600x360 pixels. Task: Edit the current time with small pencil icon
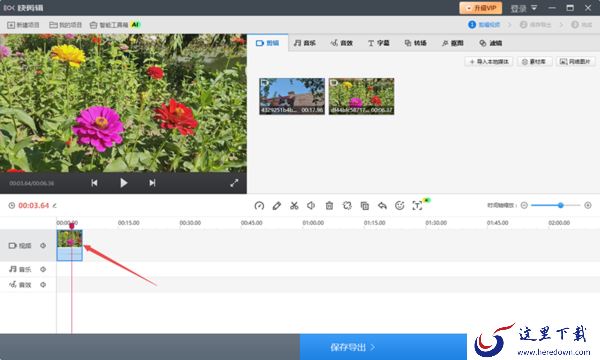coord(55,206)
